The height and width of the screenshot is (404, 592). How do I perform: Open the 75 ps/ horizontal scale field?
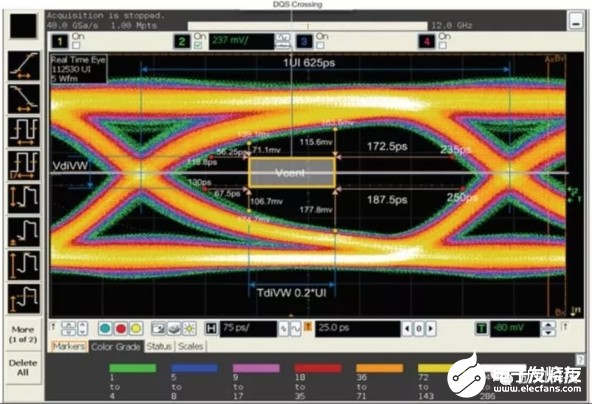248,328
